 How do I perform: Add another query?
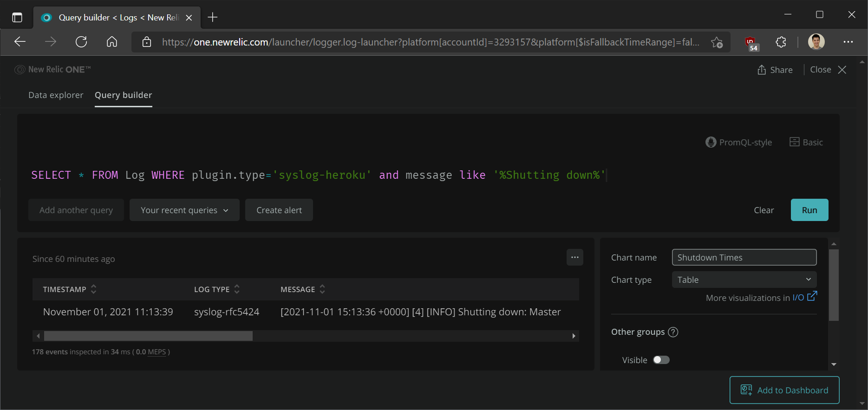(x=76, y=210)
